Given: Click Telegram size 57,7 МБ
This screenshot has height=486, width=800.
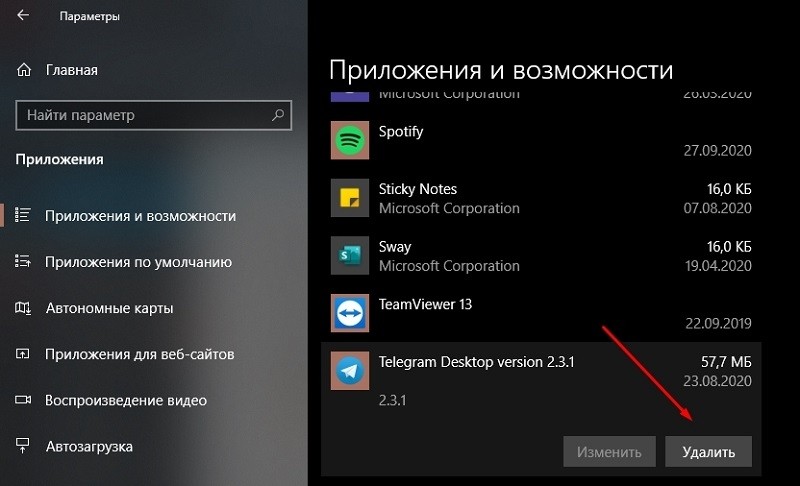Looking at the screenshot, I should coord(726,362).
